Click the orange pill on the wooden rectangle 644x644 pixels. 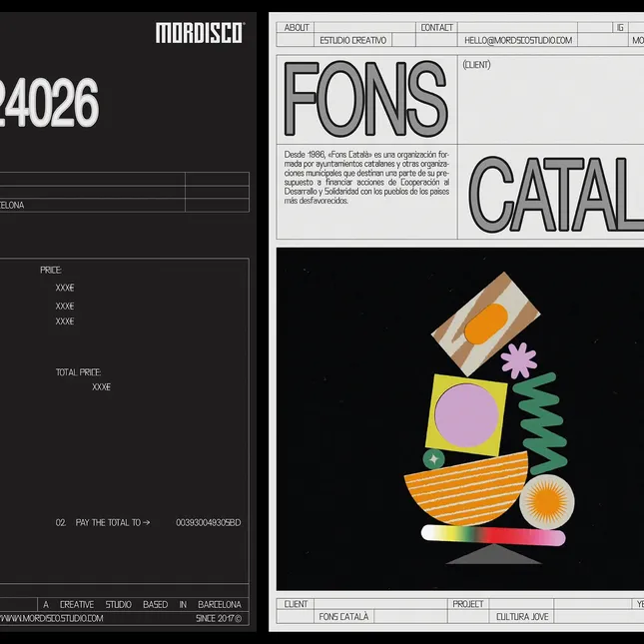point(486,323)
